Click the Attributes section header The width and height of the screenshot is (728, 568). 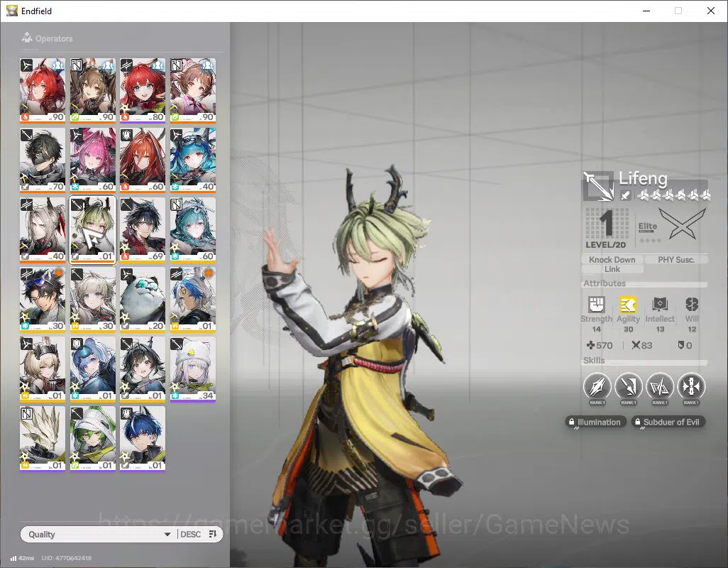coord(605,283)
